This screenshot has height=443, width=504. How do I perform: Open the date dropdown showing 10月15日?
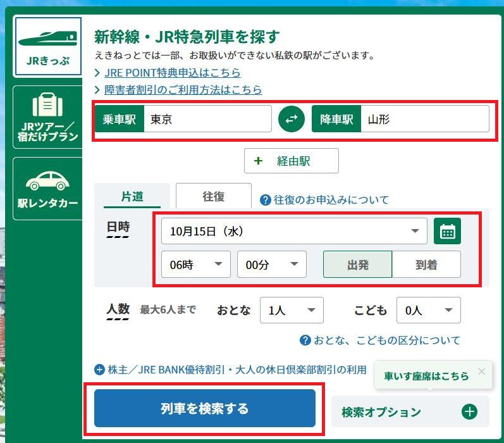[294, 231]
